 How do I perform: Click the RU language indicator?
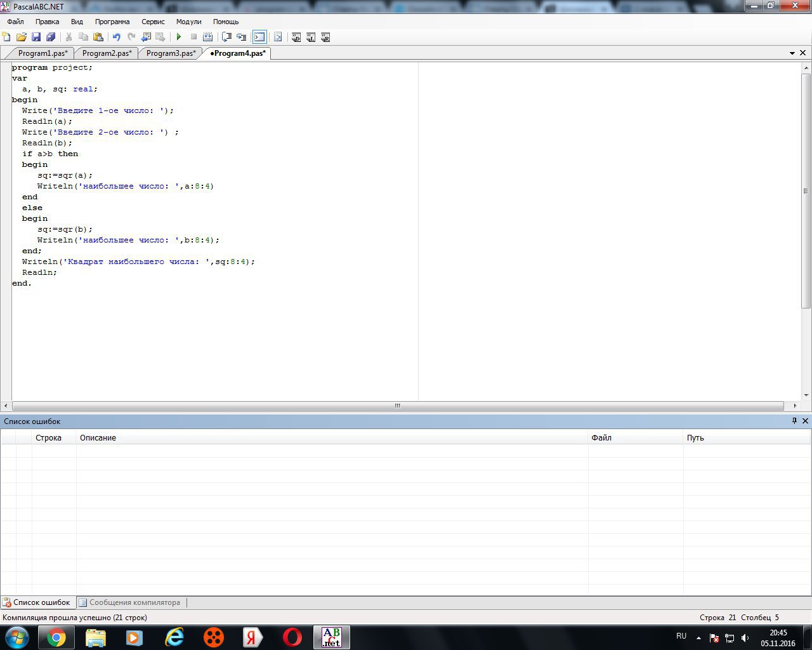pos(681,636)
